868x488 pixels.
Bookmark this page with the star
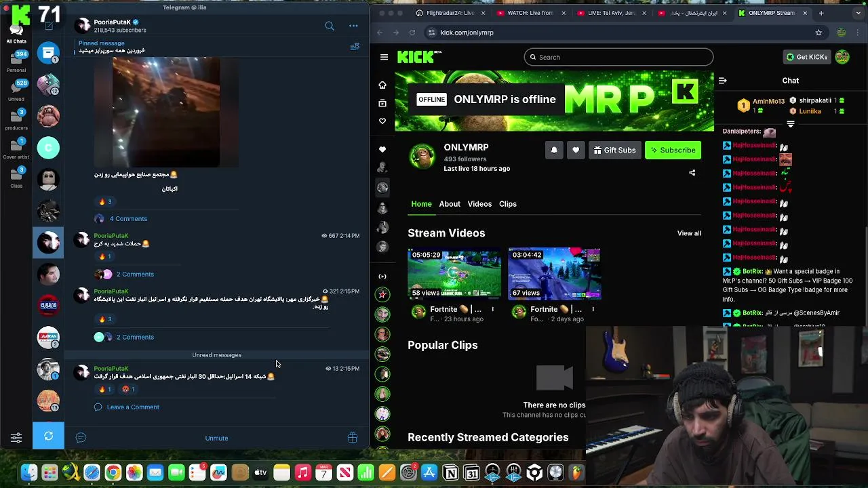coord(818,33)
